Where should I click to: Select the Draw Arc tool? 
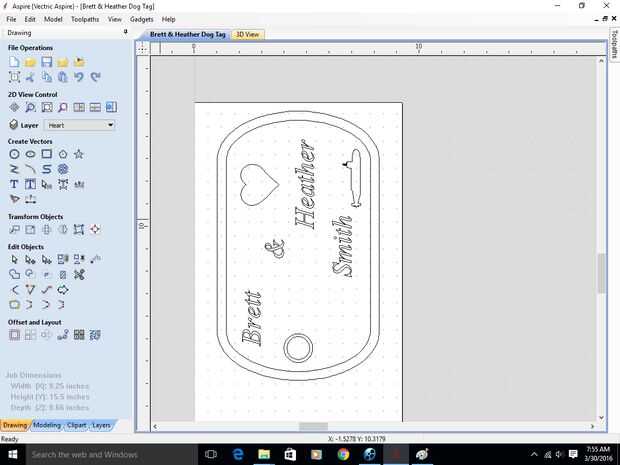click(30, 169)
